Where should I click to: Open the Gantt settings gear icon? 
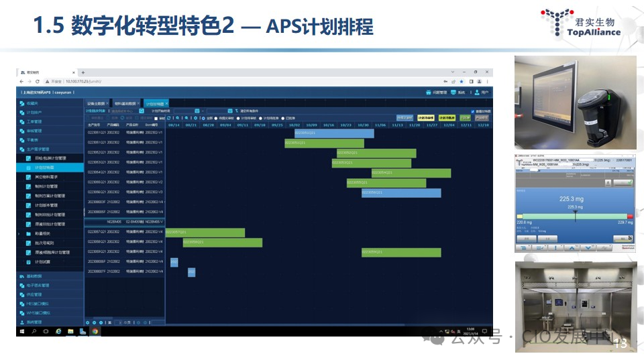[195, 118]
